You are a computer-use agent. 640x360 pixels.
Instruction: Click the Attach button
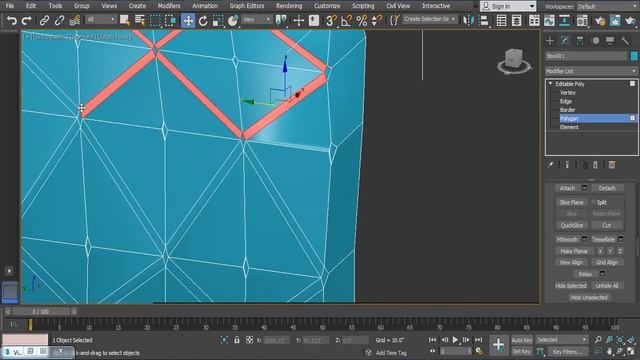point(567,188)
